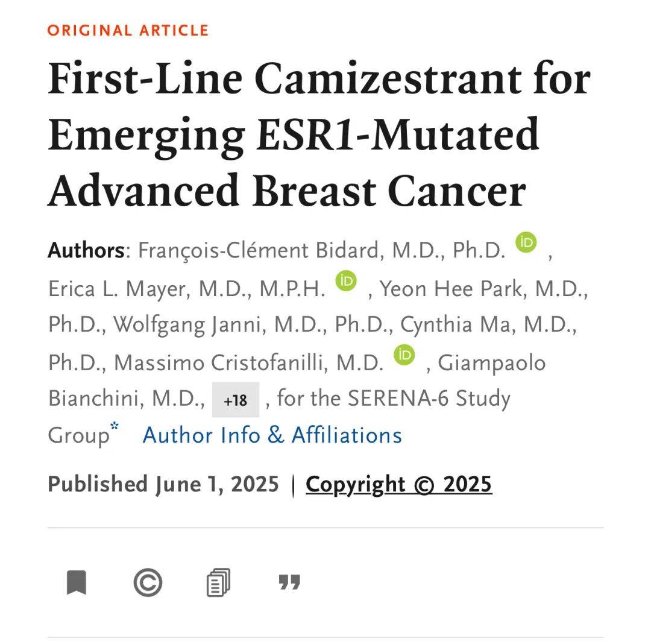Screen dimensions: 651x644
Task: Open author Wolfgang Janni details
Action: click(x=190, y=324)
